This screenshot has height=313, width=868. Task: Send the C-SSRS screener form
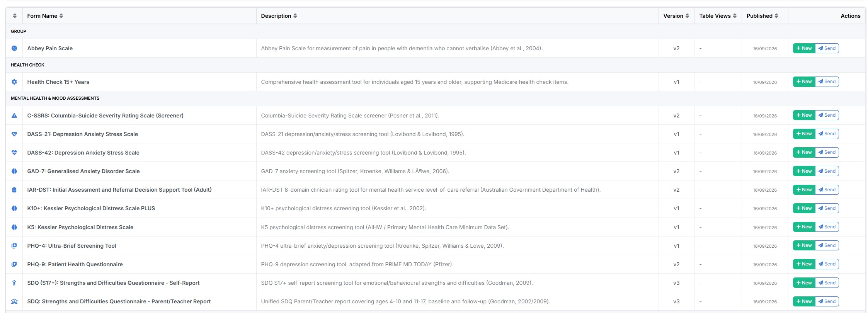pos(827,115)
